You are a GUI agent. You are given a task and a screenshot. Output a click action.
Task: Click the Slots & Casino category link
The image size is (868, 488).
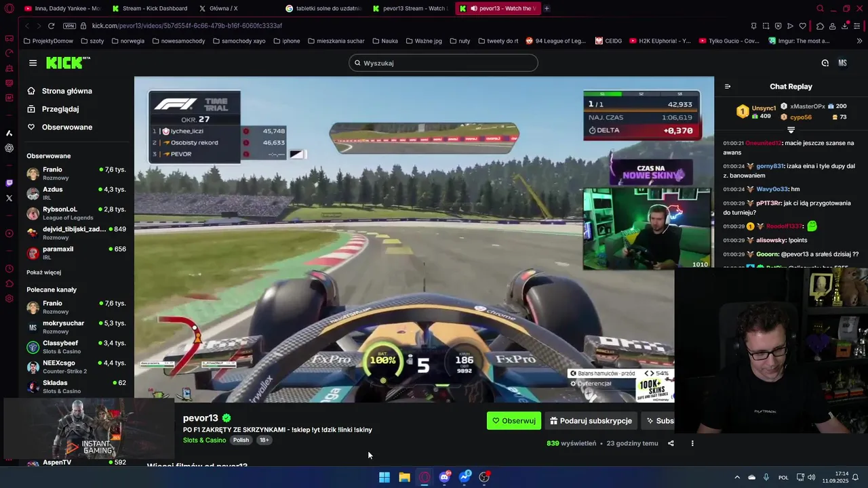[204, 441]
